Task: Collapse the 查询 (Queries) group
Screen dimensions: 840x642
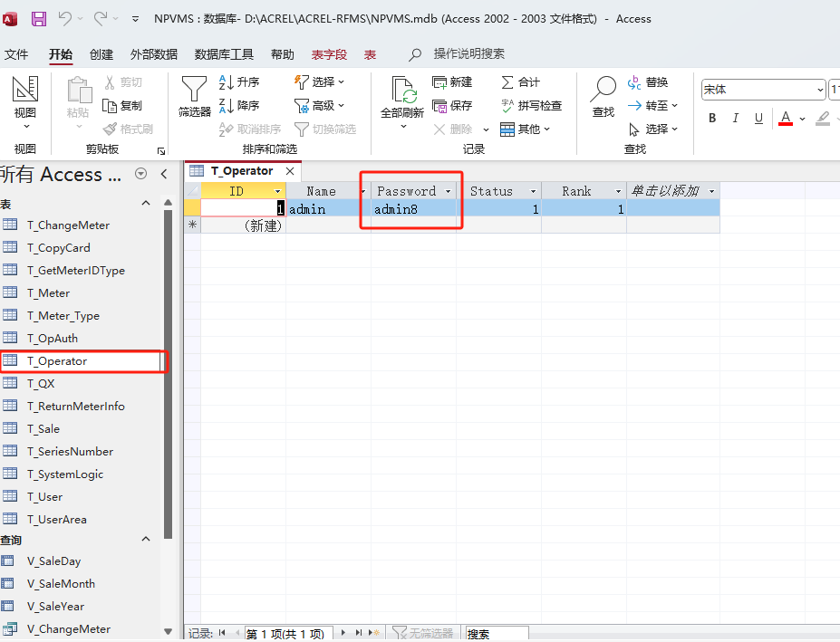Action: [145, 540]
